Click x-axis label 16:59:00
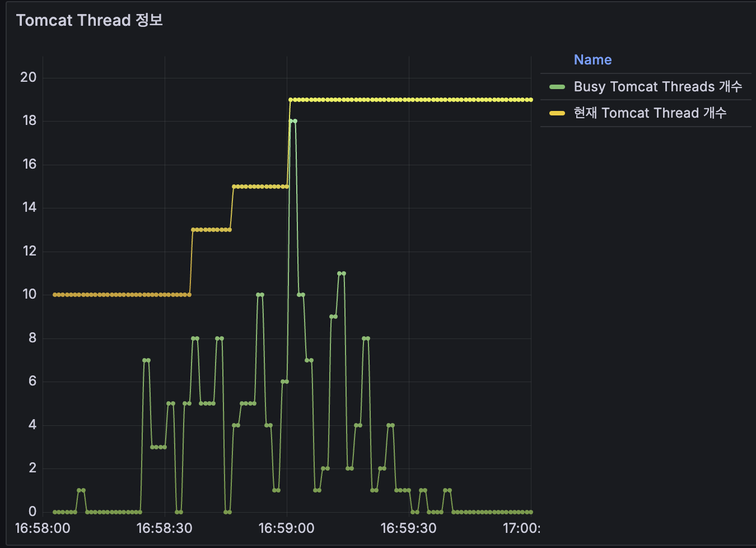Viewport: 756px width, 548px height. (287, 528)
